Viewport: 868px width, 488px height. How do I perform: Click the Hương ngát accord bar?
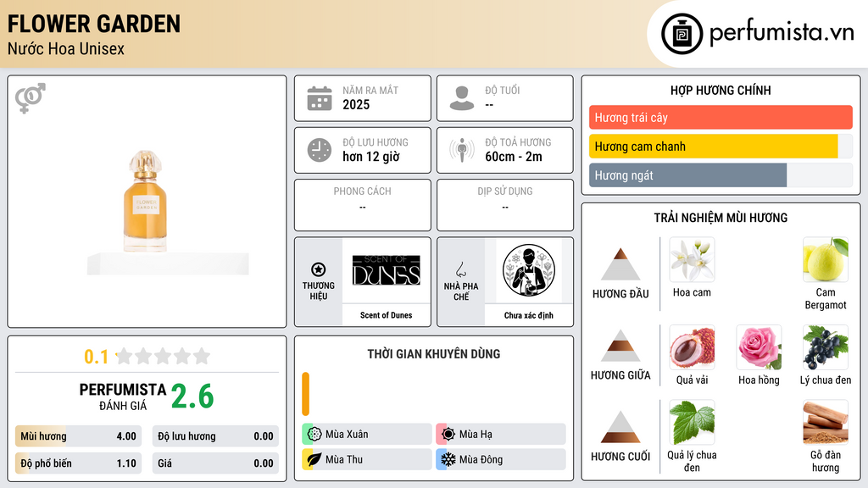(x=721, y=175)
